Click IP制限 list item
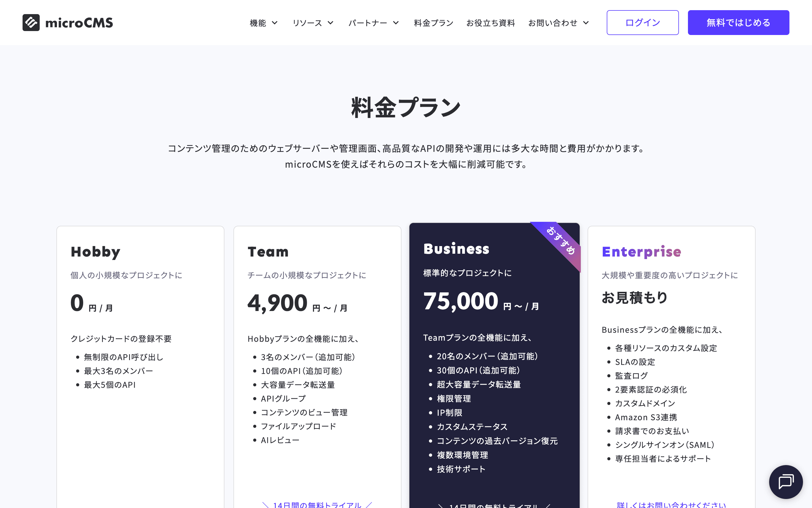Viewport: 812px width, 508px height. 450,413
